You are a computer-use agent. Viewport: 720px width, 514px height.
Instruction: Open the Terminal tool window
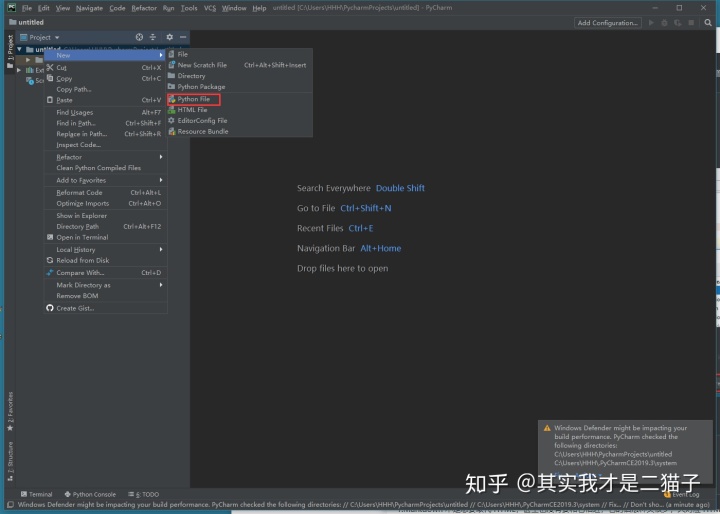pyautogui.click(x=37, y=494)
